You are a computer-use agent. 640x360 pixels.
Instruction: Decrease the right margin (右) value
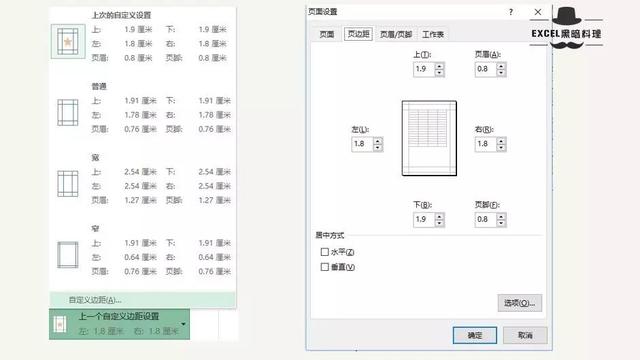click(x=501, y=148)
